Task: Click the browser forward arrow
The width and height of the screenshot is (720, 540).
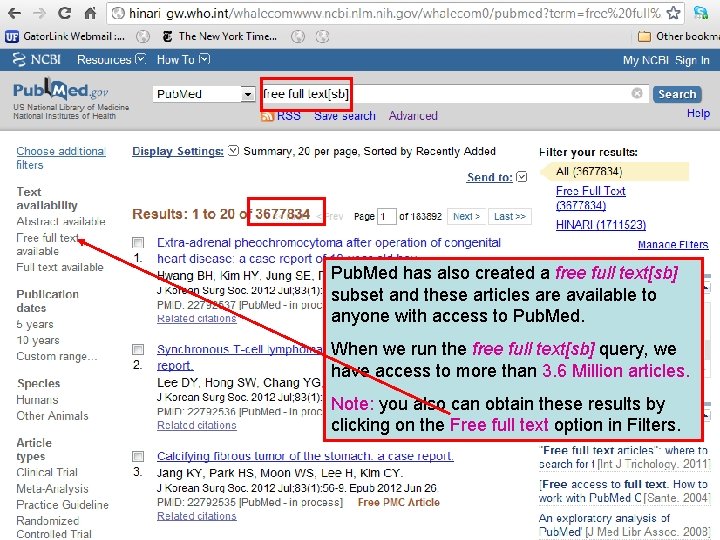Action: click(39, 13)
